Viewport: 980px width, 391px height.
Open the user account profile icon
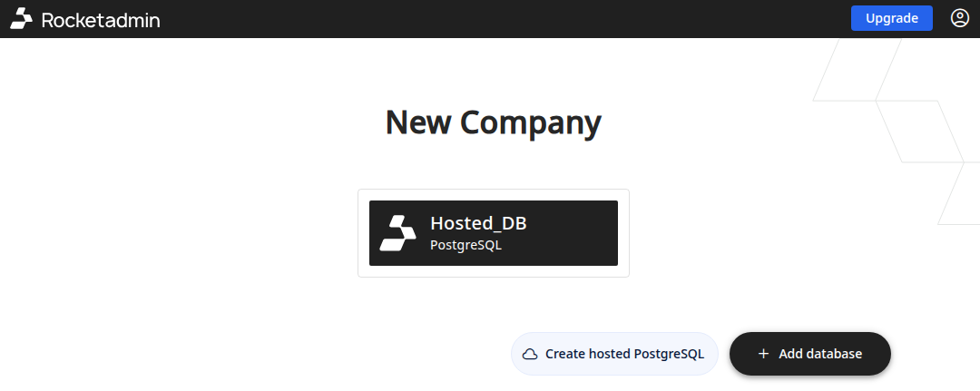(960, 18)
